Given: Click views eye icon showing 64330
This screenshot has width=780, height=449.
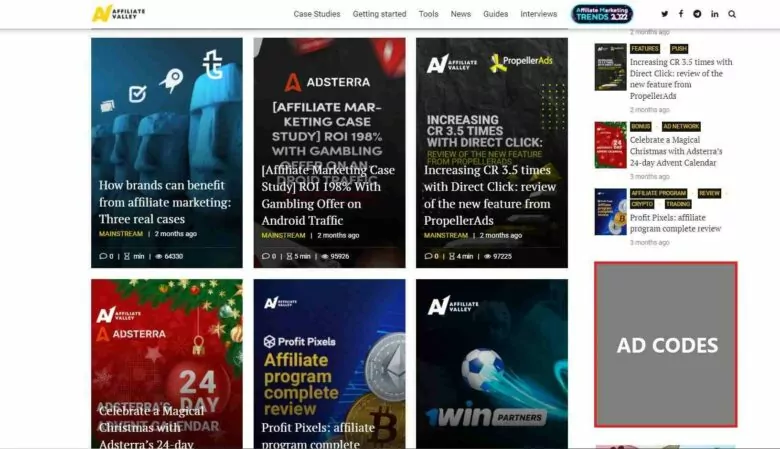Looking at the screenshot, I should pos(159,257).
